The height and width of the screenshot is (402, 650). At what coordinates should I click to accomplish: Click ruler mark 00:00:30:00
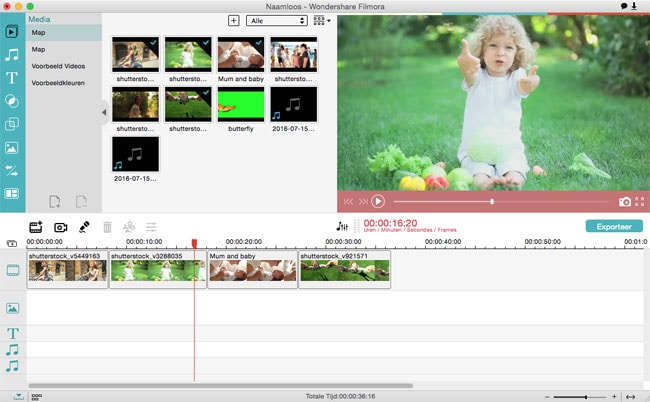(x=343, y=242)
